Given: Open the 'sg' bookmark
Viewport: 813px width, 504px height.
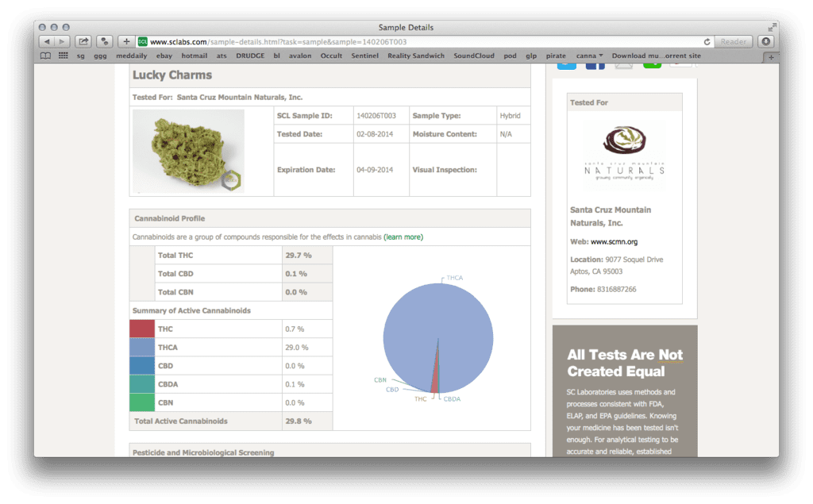Looking at the screenshot, I should coord(80,56).
